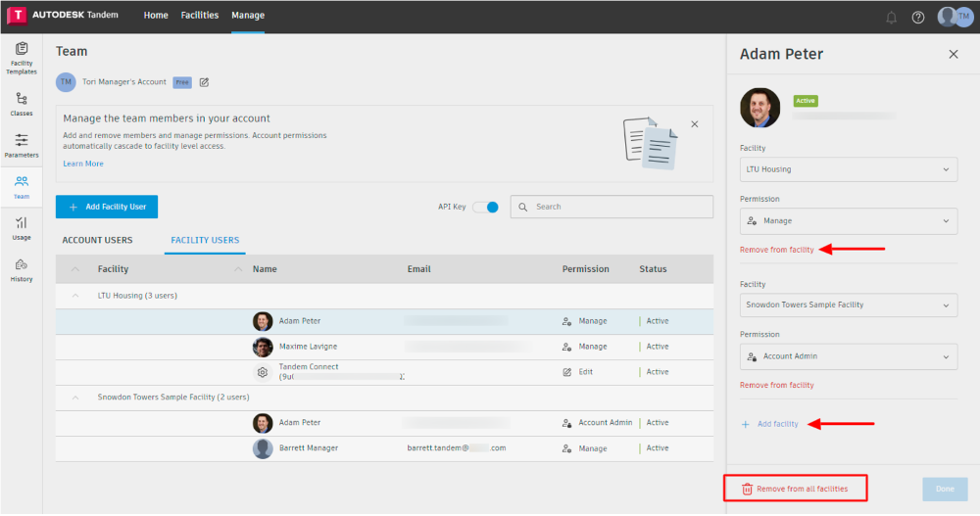Open notifications bell
Screen dimensions: 980x516
[891, 18]
